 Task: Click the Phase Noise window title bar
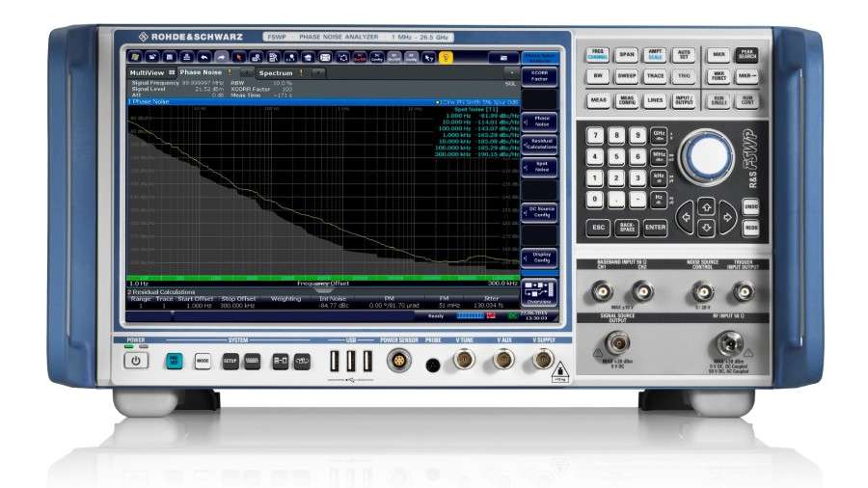[323, 102]
